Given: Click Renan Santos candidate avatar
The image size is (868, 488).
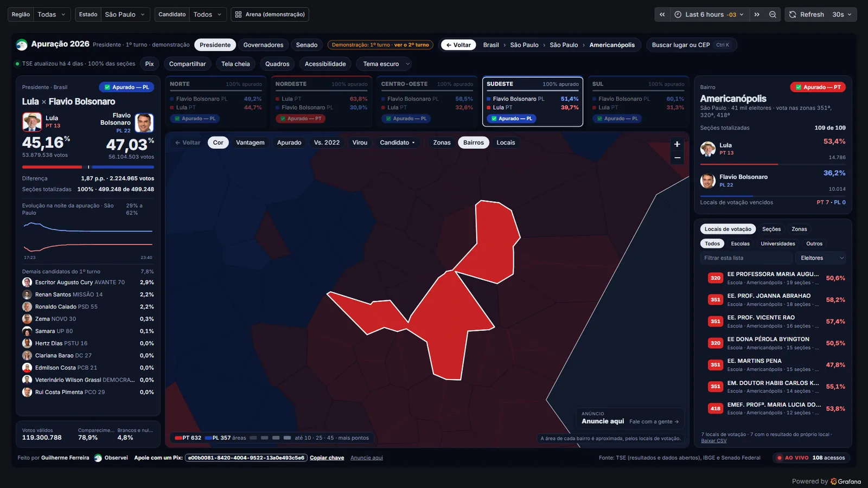Looking at the screenshot, I should tap(27, 294).
